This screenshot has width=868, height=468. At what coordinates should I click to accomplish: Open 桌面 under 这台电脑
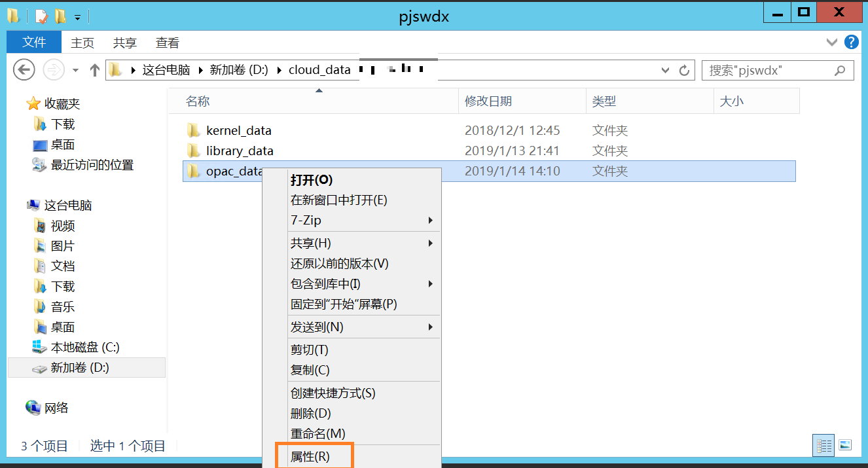(63, 327)
